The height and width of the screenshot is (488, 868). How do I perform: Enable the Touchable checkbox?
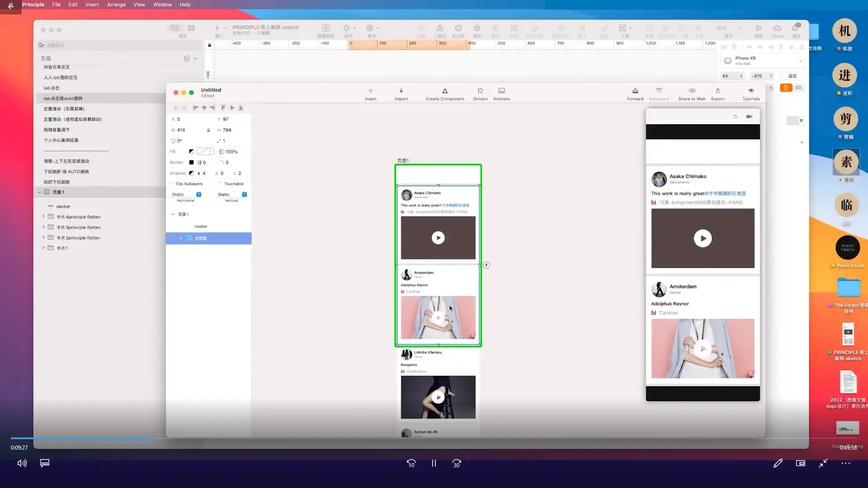tap(220, 184)
